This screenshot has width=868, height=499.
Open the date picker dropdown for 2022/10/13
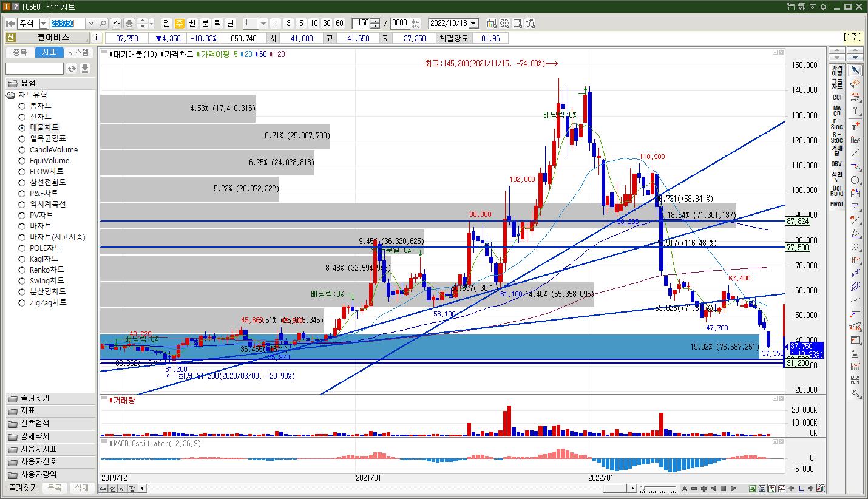coord(473,23)
